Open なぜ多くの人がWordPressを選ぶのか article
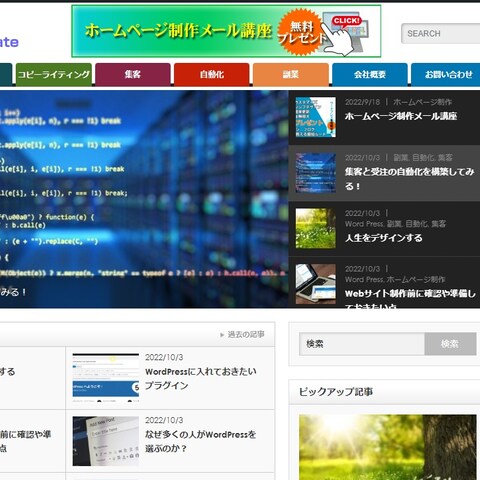480x480 pixels. pos(201,441)
